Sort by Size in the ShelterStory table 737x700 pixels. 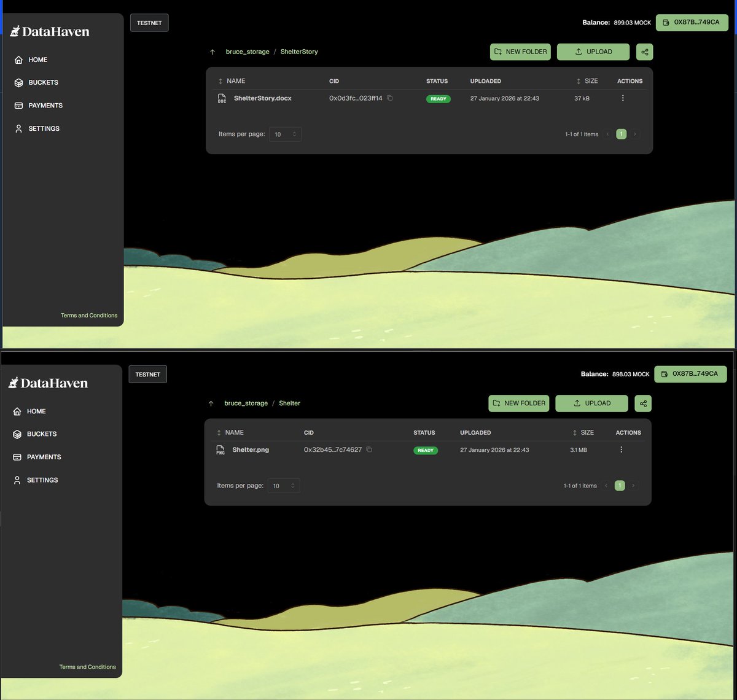pyautogui.click(x=587, y=81)
